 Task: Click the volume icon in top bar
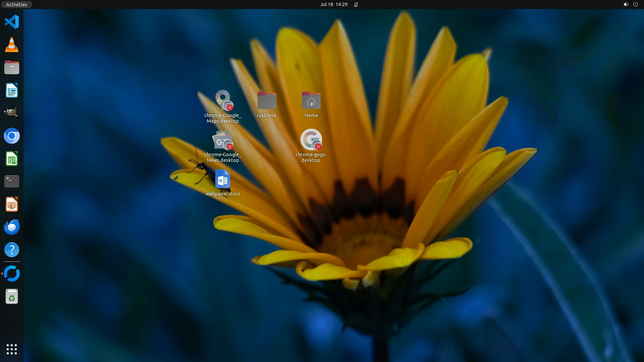tap(626, 4)
